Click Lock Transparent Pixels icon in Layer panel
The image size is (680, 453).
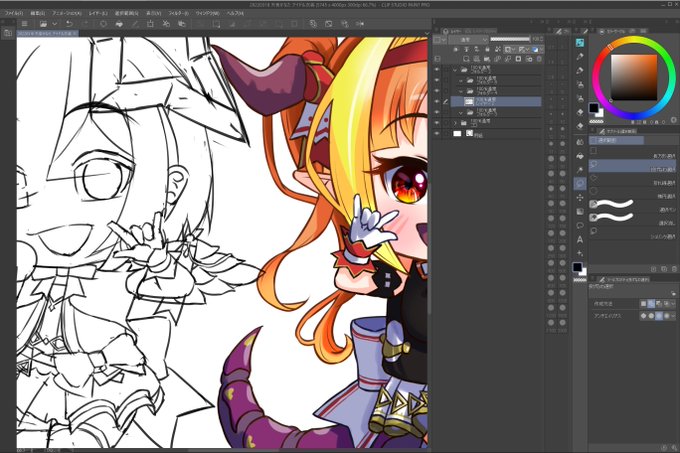coord(497,49)
